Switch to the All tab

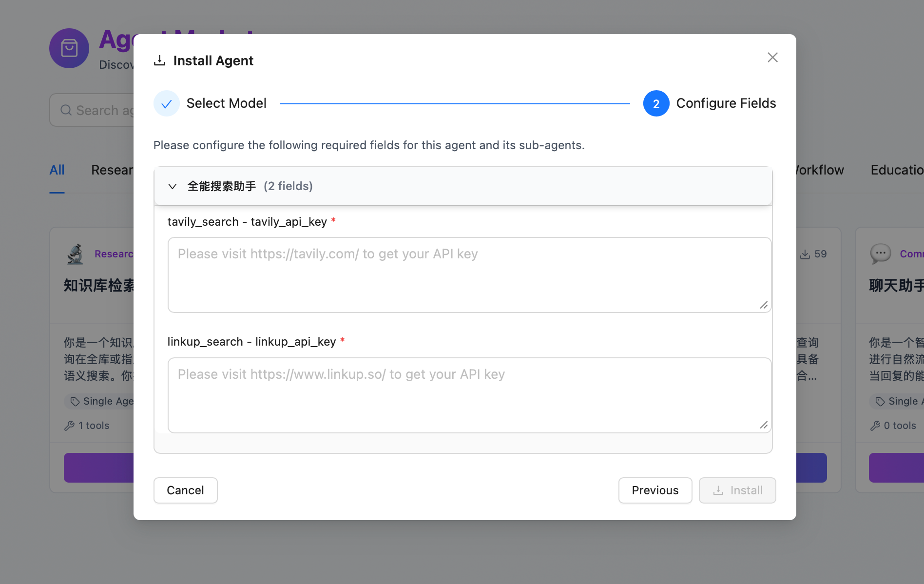(x=57, y=170)
